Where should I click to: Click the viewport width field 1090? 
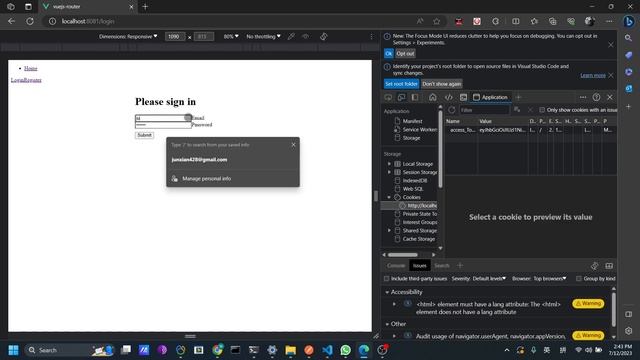[x=175, y=36]
